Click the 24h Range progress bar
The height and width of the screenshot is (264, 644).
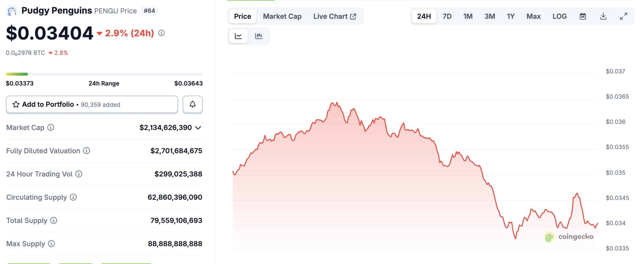(104, 74)
